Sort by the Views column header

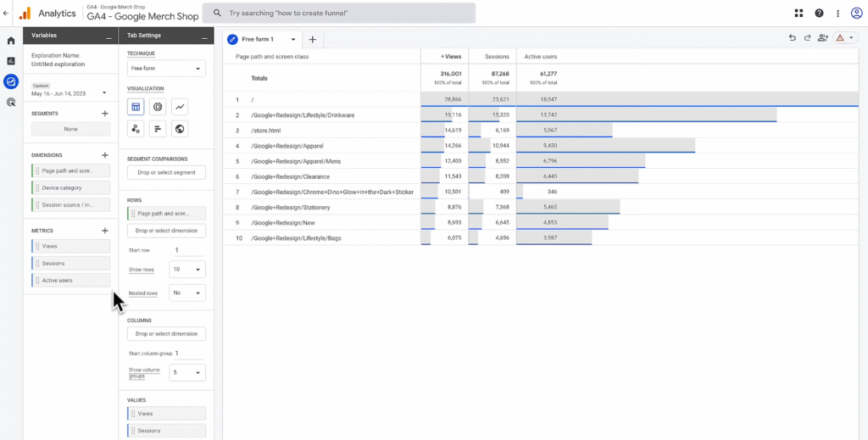coord(451,57)
